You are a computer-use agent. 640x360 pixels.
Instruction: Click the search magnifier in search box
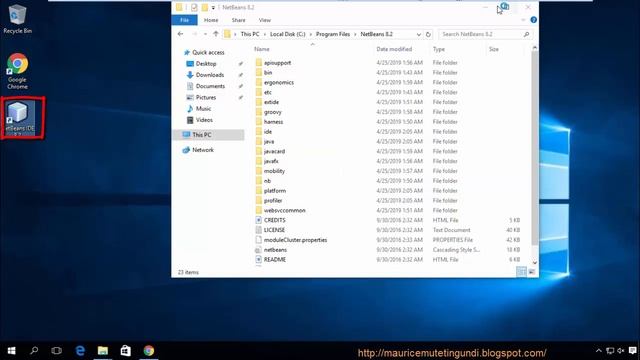[526, 34]
